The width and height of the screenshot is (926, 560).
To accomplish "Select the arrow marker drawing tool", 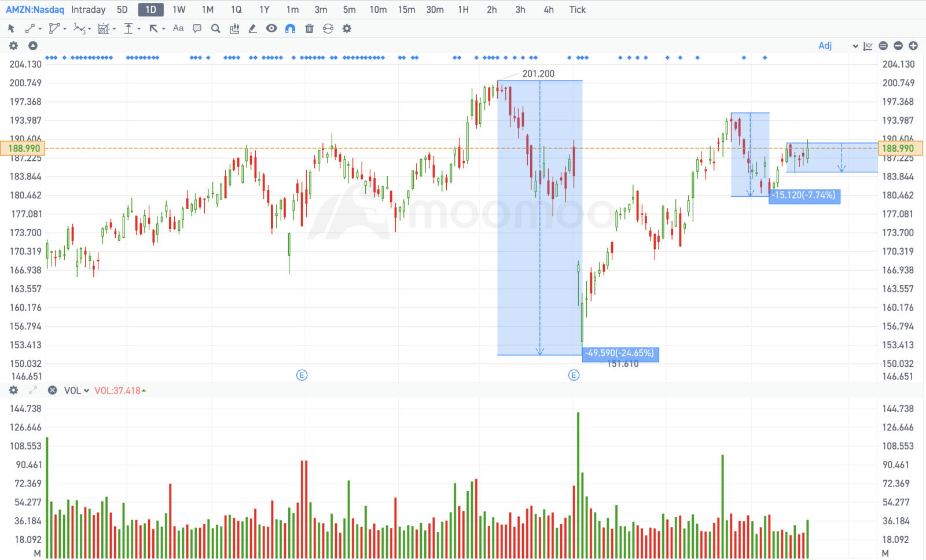I will tap(153, 28).
